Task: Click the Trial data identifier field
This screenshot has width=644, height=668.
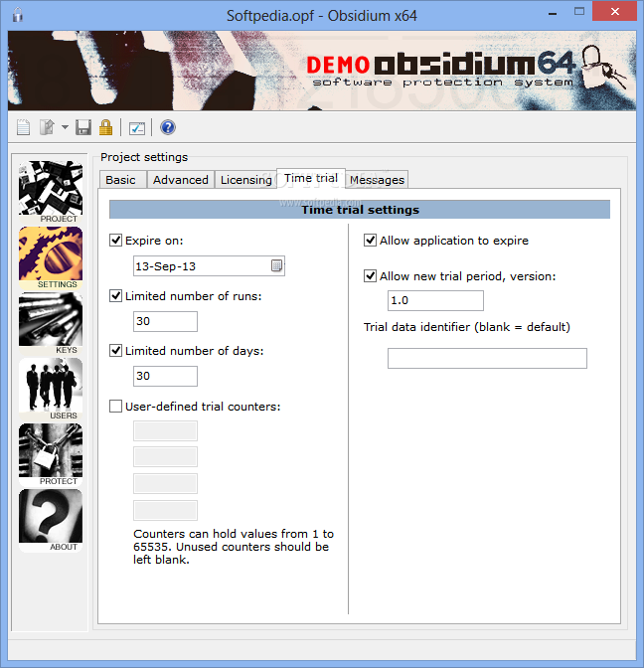Action: 487,358
